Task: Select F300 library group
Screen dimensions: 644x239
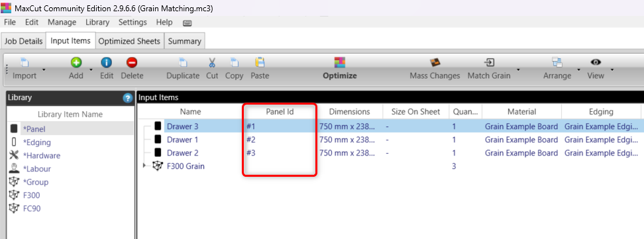Action: [x=71, y=195]
